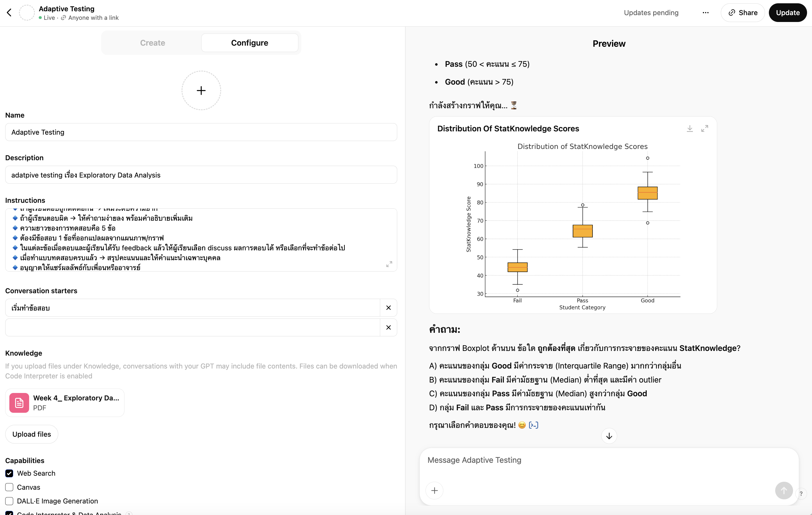812x515 pixels.
Task: Add GPT profile image with plus icon
Action: [x=201, y=90]
